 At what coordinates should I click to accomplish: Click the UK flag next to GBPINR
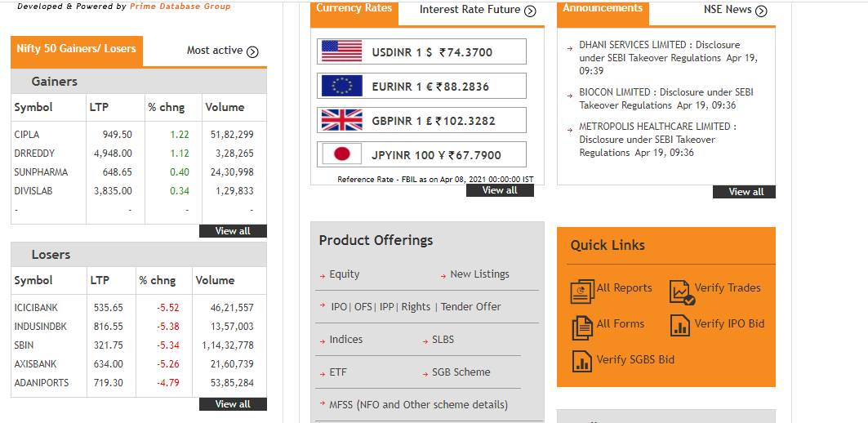click(x=341, y=120)
